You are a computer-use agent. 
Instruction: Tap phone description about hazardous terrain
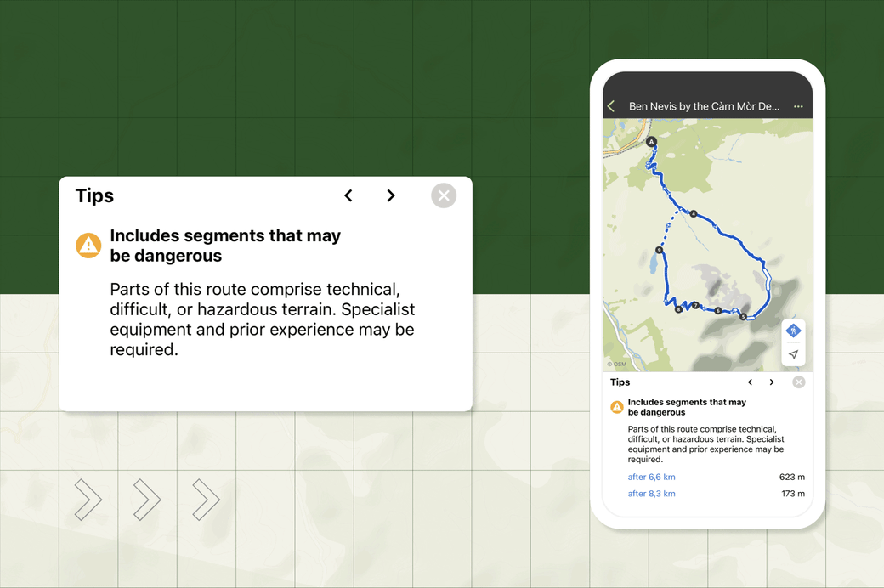705,444
